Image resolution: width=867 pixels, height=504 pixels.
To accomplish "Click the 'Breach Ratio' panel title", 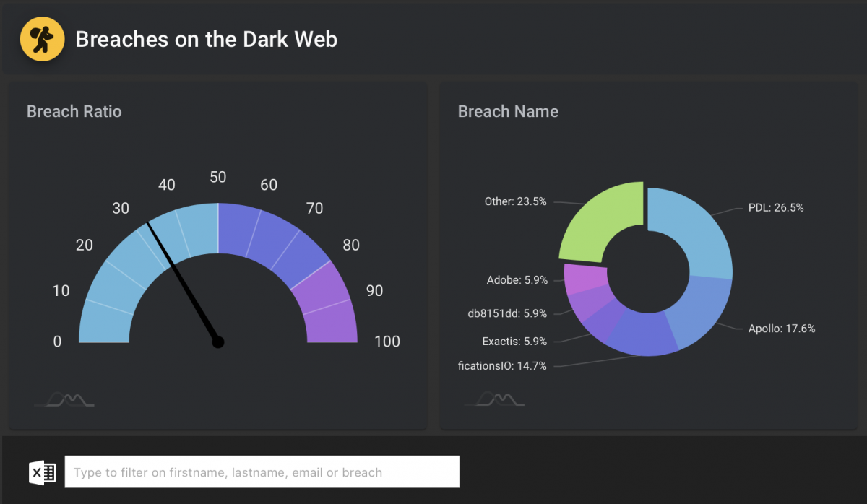I will (74, 111).
